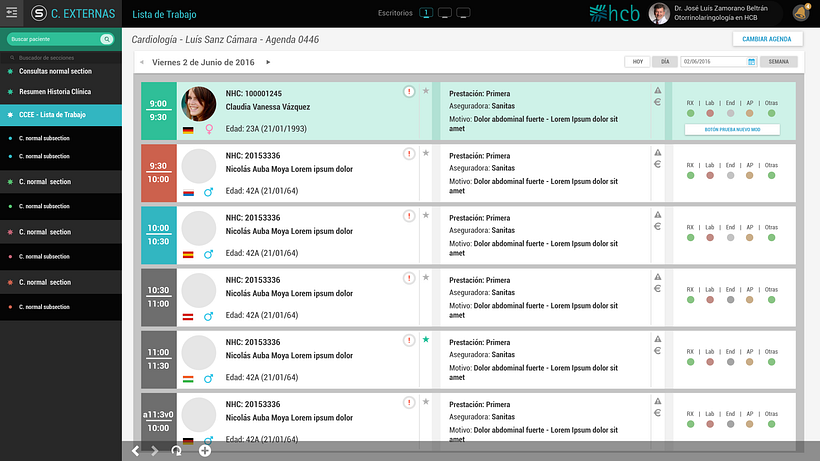Select the third Escritorios desktop

tap(463, 13)
